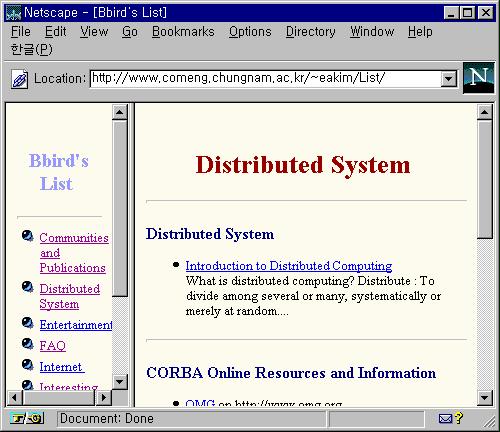Open the Options menu
The image size is (500, 432).
pyautogui.click(x=250, y=32)
